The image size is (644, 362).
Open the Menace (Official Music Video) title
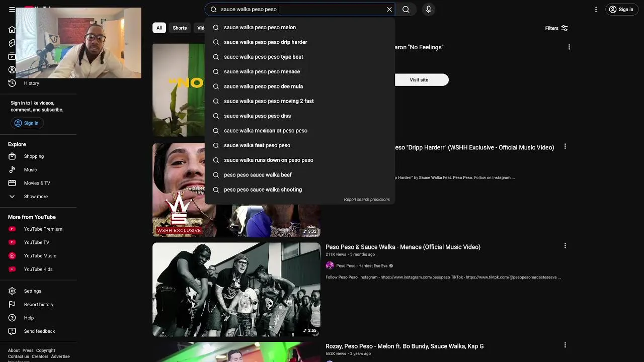click(403, 247)
